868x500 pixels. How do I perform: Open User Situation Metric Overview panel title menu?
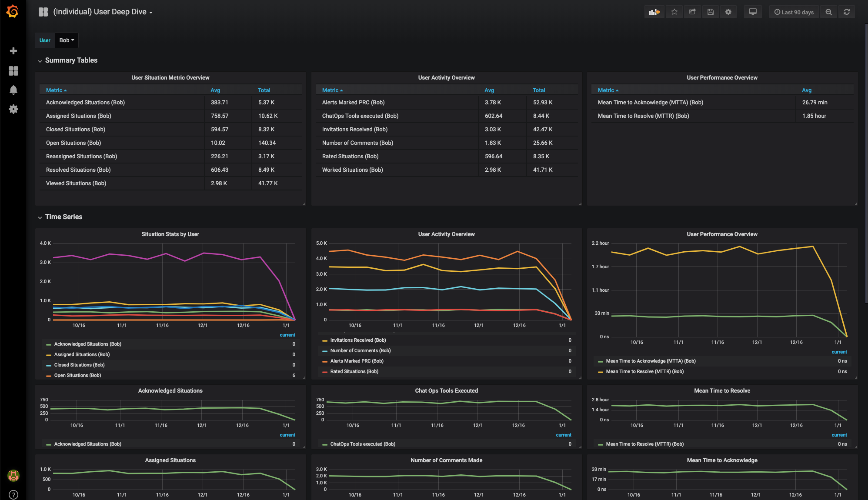[x=170, y=78]
